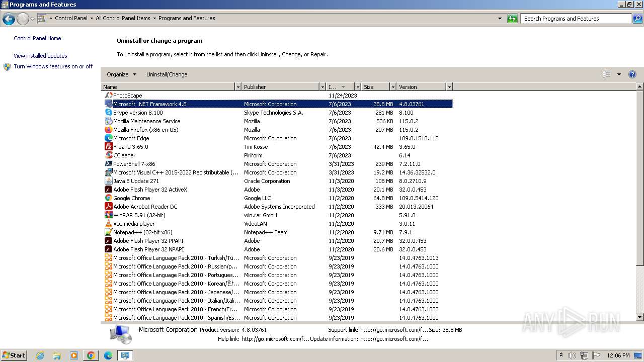Click the Adobe Flash Player PPAPI icon
644x362 pixels.
click(108, 241)
